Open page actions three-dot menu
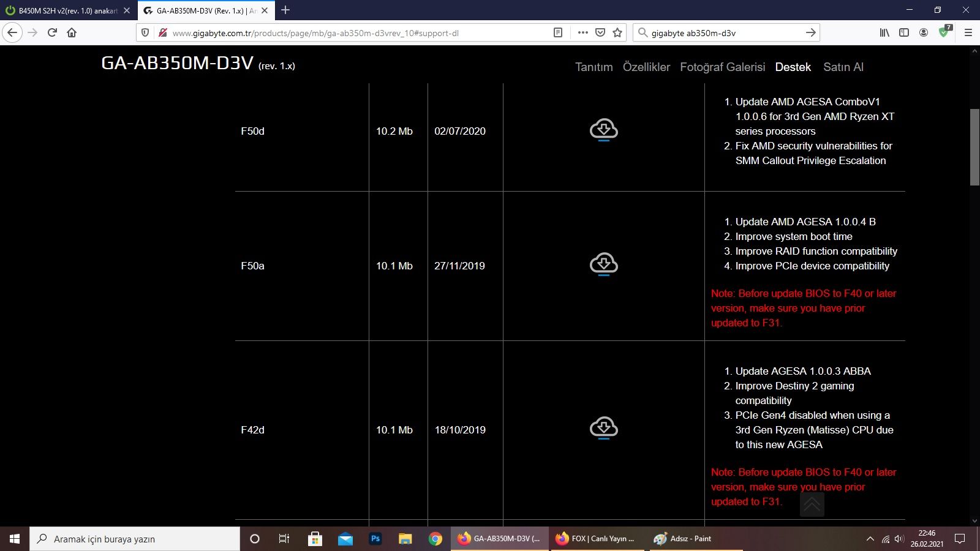The height and width of the screenshot is (551, 980). point(582,32)
